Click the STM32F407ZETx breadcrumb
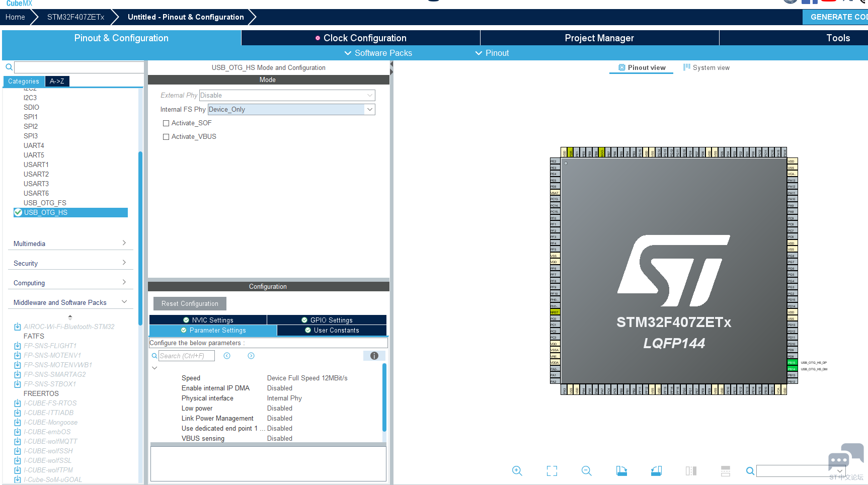 (x=75, y=17)
